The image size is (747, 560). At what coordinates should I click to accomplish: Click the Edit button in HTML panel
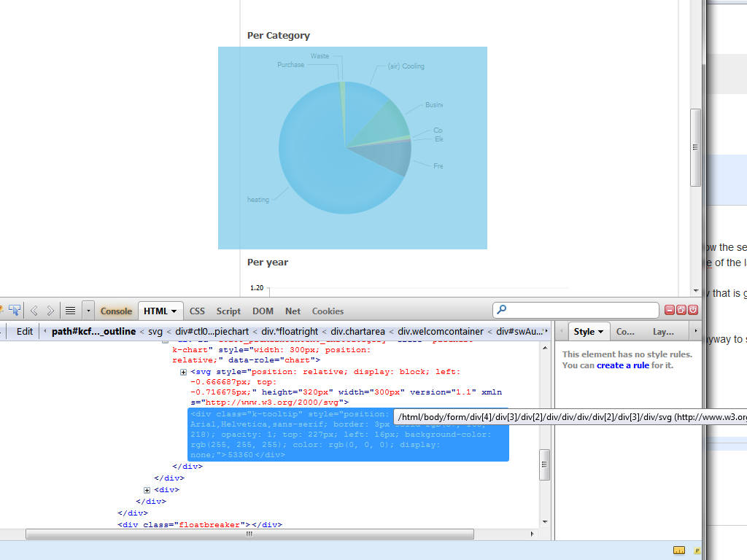[x=24, y=332]
